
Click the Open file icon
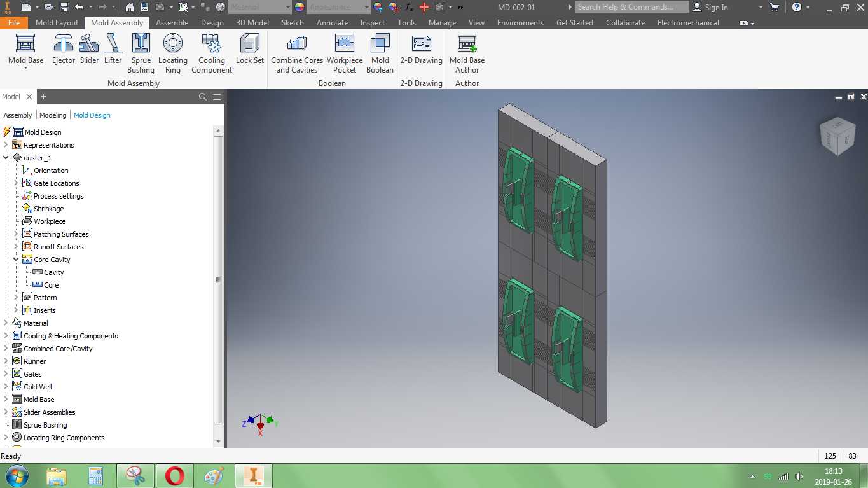coord(49,8)
